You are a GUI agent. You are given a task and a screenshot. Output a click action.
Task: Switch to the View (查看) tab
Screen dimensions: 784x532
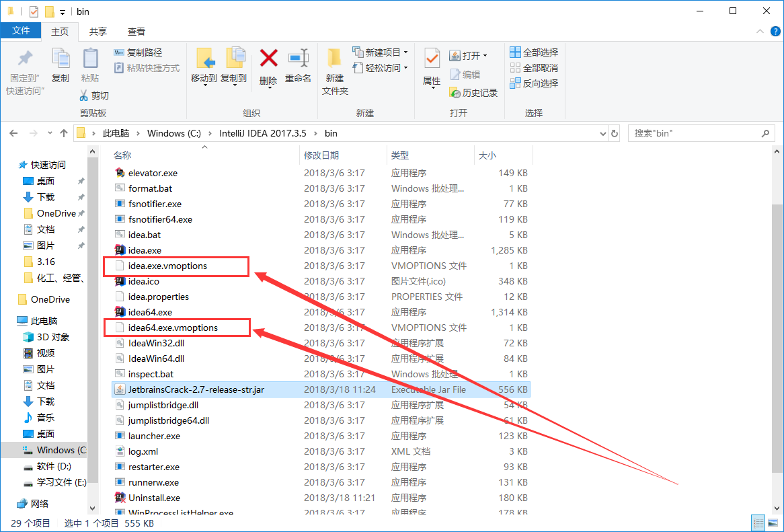[136, 32]
